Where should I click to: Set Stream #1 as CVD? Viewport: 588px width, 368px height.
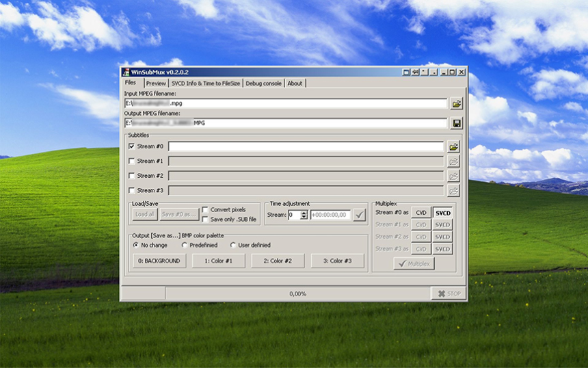[x=421, y=225]
